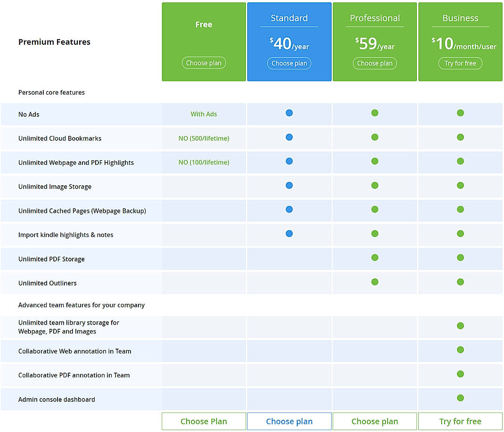Click Choose plan in Free header card
The height and width of the screenshot is (432, 504).
[204, 63]
